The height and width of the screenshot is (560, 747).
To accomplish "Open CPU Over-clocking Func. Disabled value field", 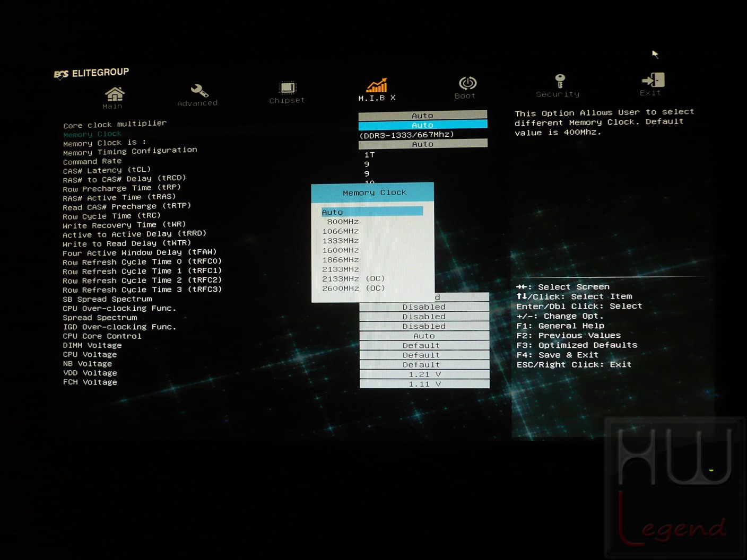I will coord(424,307).
